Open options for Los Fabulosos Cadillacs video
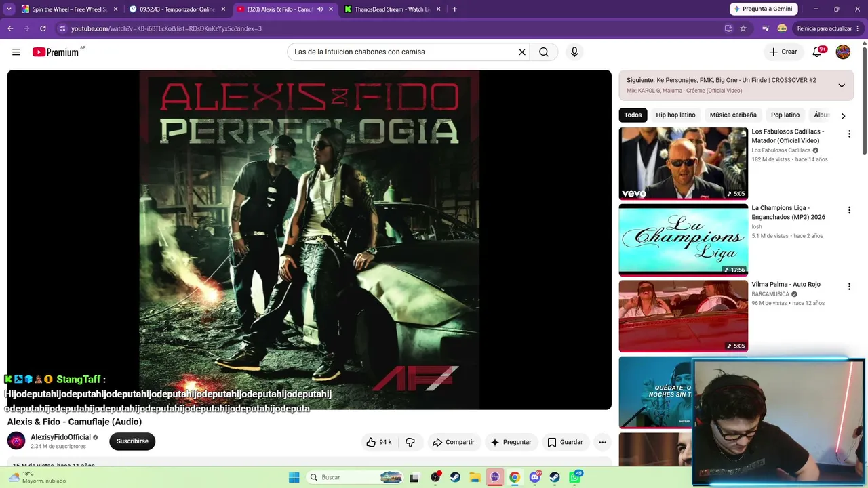The height and width of the screenshot is (488, 868). point(849,134)
